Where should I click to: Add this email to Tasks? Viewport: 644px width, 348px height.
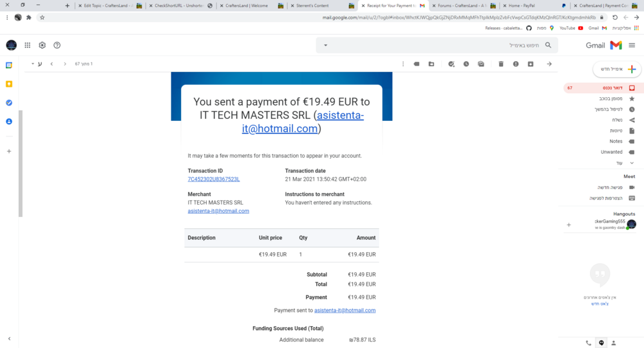point(451,64)
